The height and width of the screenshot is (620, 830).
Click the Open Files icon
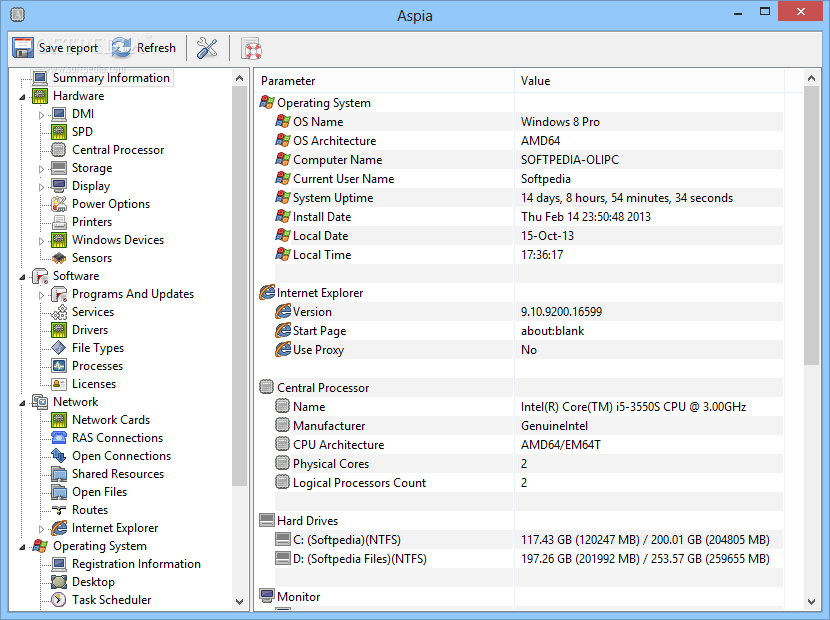click(x=59, y=492)
